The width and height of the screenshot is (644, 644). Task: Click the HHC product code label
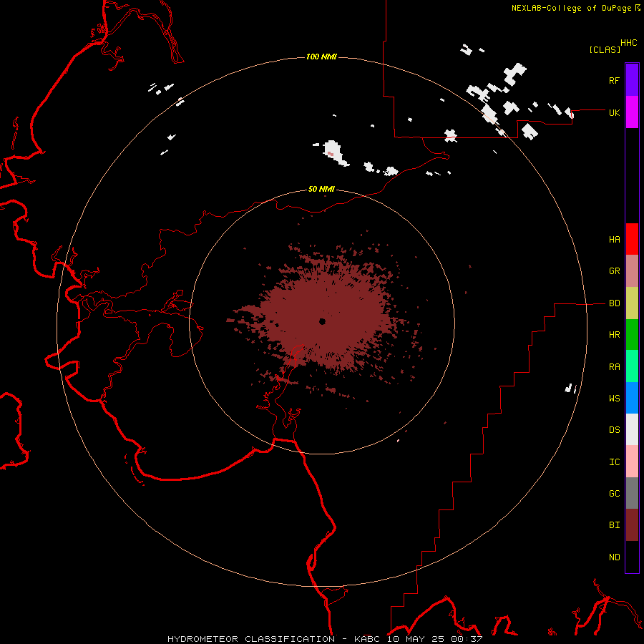click(628, 43)
